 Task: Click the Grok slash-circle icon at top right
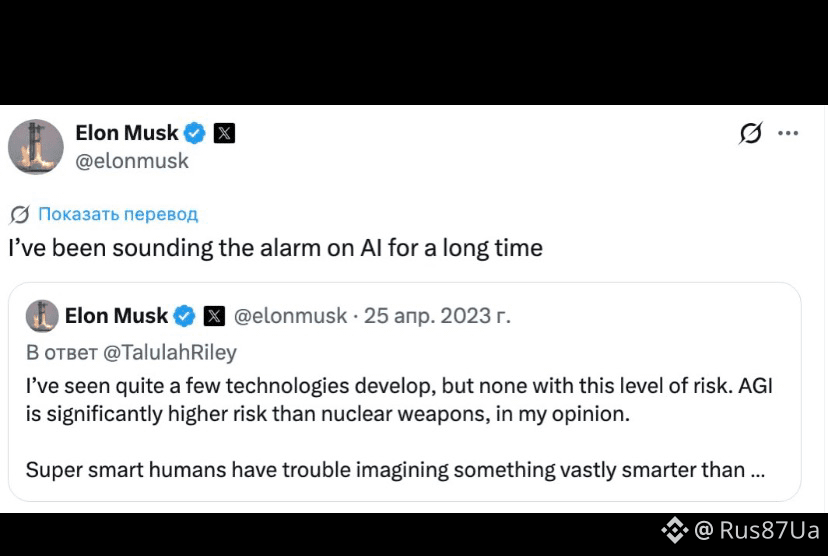coord(750,133)
